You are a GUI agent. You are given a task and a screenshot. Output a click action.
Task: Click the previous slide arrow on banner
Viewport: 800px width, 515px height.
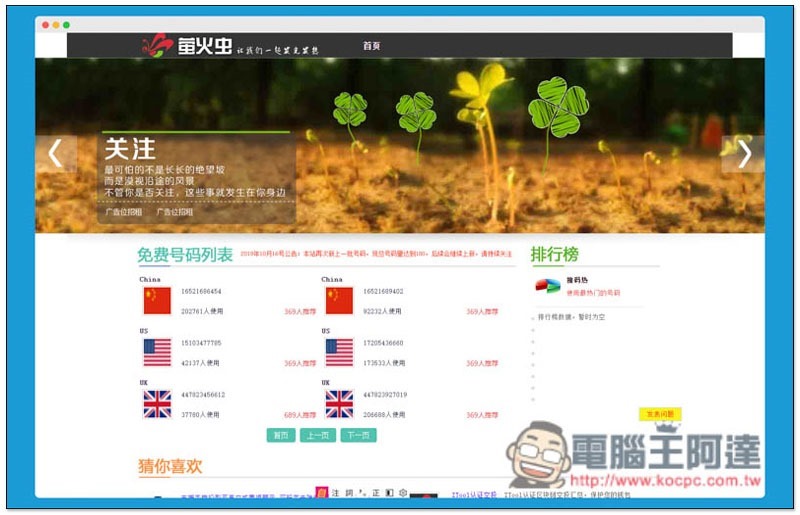click(55, 153)
